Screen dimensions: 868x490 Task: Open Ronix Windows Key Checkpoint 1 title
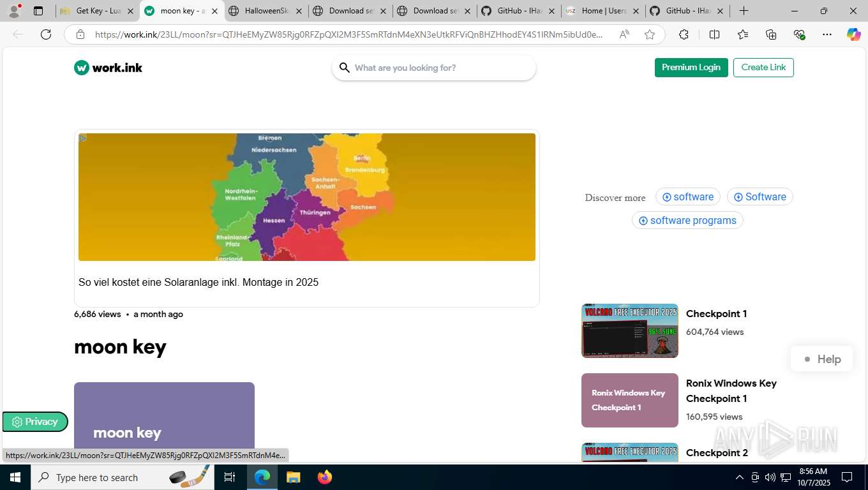pyautogui.click(x=731, y=391)
